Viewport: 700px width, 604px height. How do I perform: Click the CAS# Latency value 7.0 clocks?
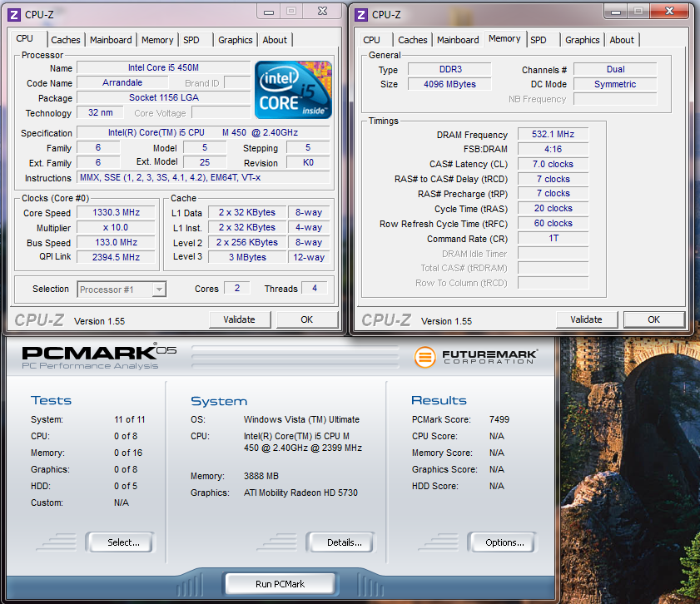(554, 164)
